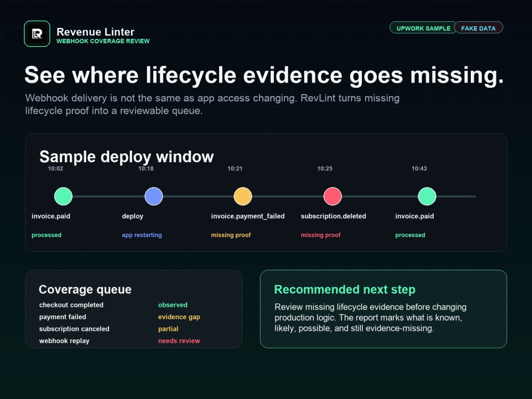Click the 'subscription.deleted' event label

333,217
